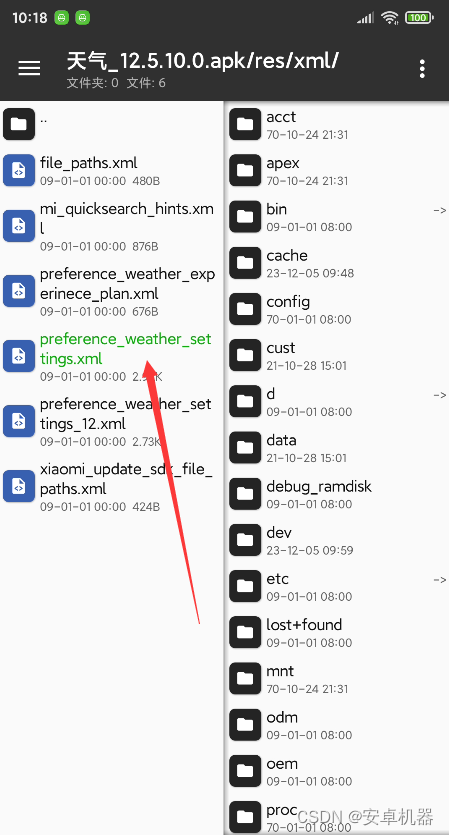The image size is (449, 835).
Task: Tap the parent directory folder icon
Action: point(19,124)
